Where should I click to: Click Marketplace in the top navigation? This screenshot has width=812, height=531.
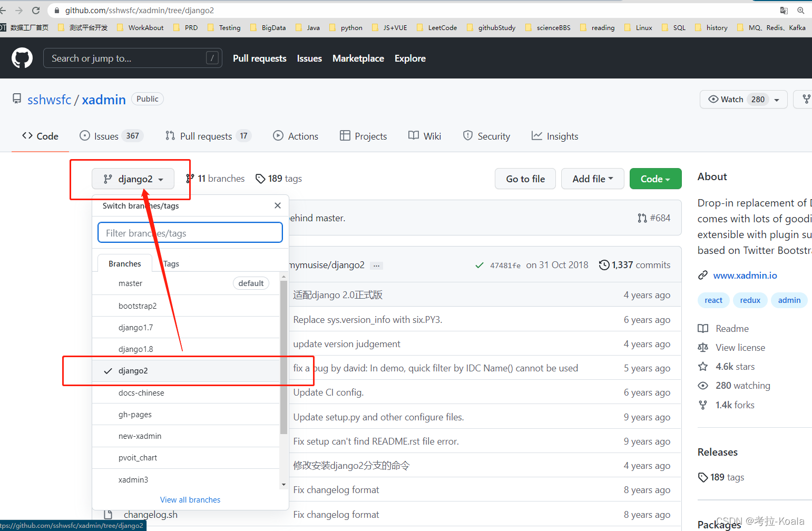point(358,58)
